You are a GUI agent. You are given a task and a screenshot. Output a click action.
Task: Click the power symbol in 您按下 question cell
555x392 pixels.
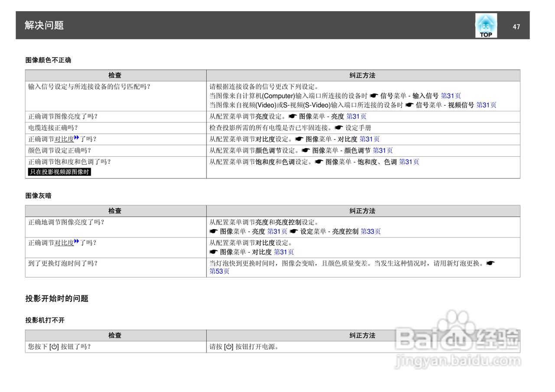click(54, 347)
